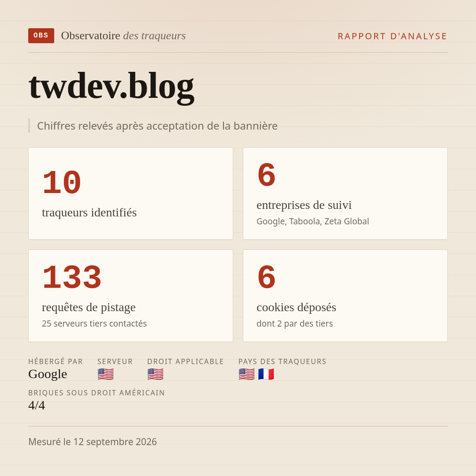The height and width of the screenshot is (476, 476).
Task: Click the 'Hébergé par' label
Action: [56, 361]
